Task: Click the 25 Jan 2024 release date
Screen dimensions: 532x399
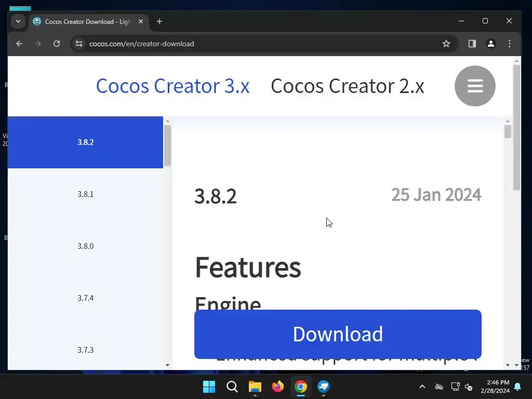Action: 436,195
